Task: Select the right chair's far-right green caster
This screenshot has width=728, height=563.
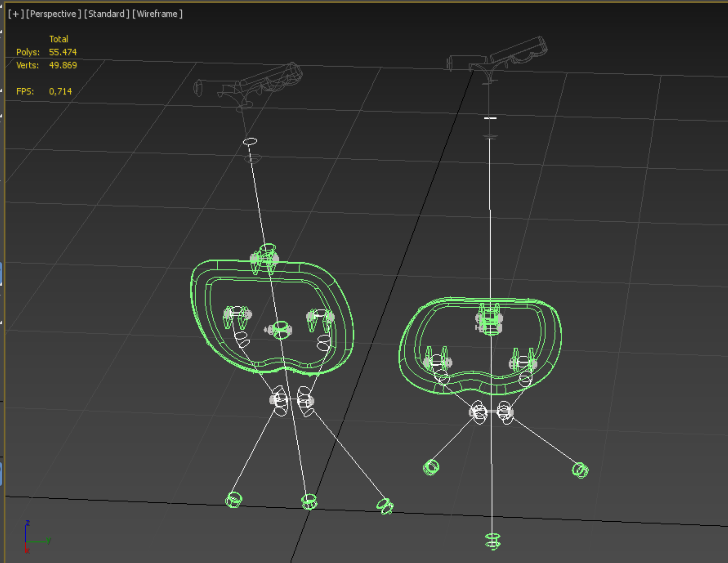Action: [580, 470]
